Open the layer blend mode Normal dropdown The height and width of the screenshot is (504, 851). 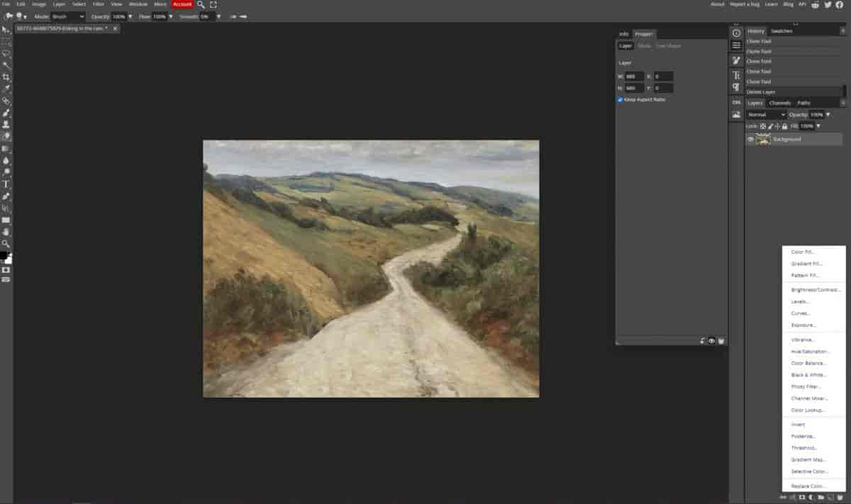pyautogui.click(x=767, y=115)
